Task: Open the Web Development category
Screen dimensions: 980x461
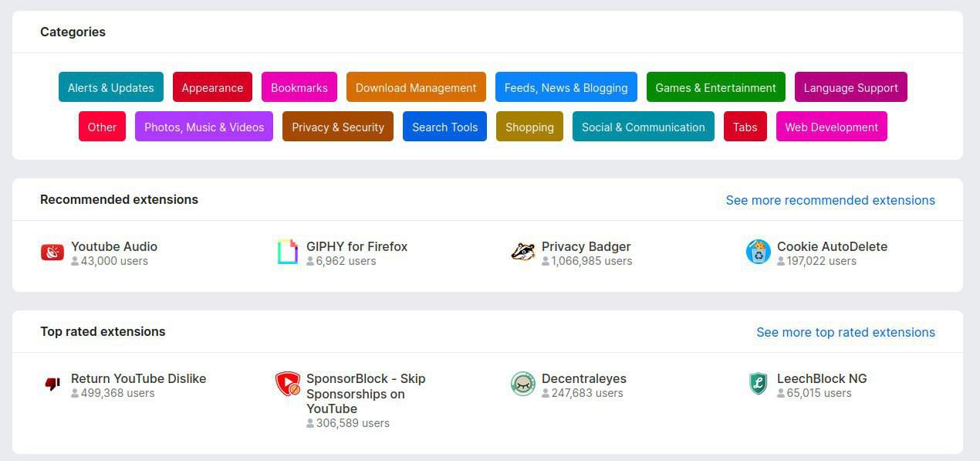Action: tap(831, 127)
